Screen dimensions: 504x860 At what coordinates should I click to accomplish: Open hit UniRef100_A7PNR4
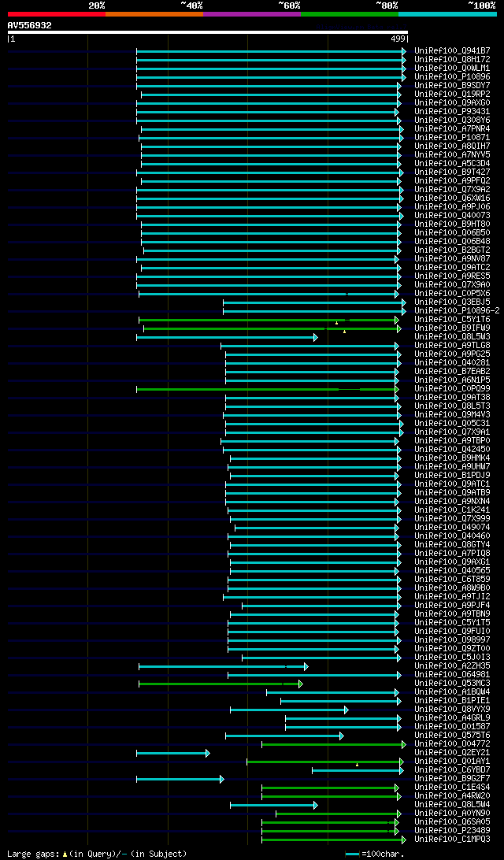pos(453,129)
